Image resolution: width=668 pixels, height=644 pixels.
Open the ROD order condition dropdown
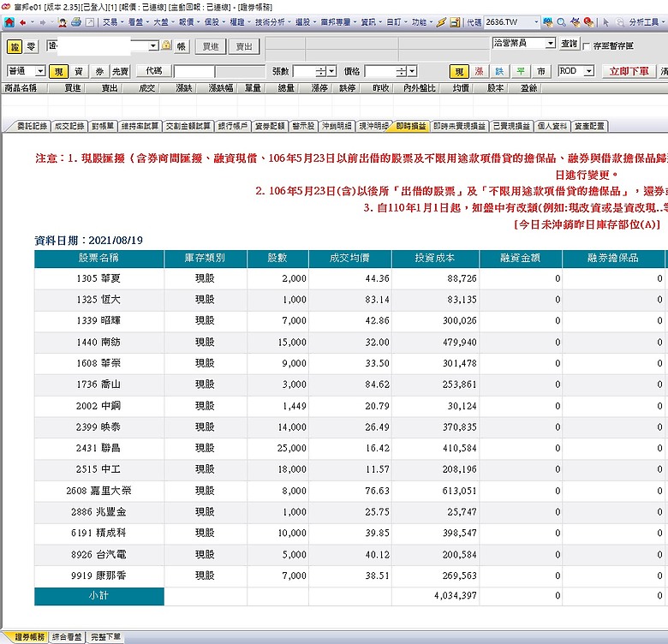(588, 71)
